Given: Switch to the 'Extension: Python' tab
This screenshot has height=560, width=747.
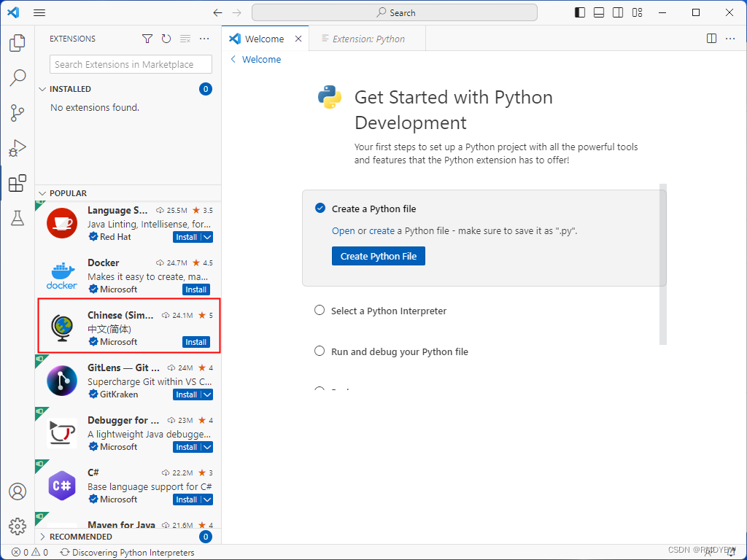Looking at the screenshot, I should [368, 39].
